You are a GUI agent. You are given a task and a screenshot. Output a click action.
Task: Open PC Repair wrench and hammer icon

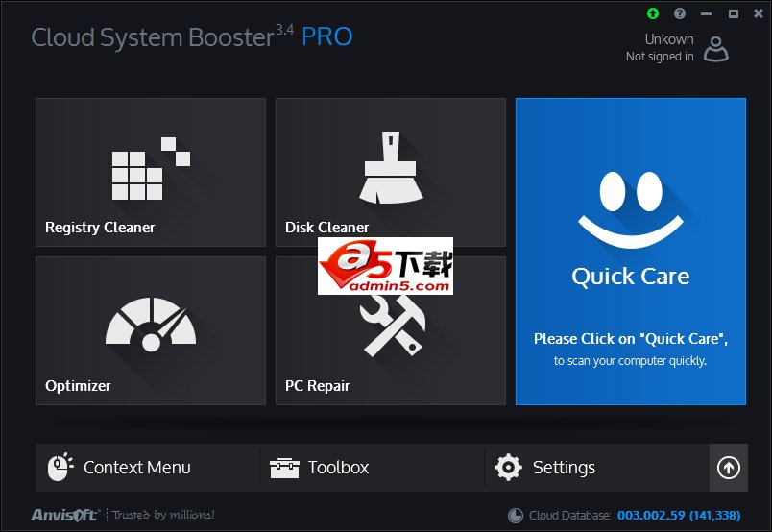(x=393, y=326)
